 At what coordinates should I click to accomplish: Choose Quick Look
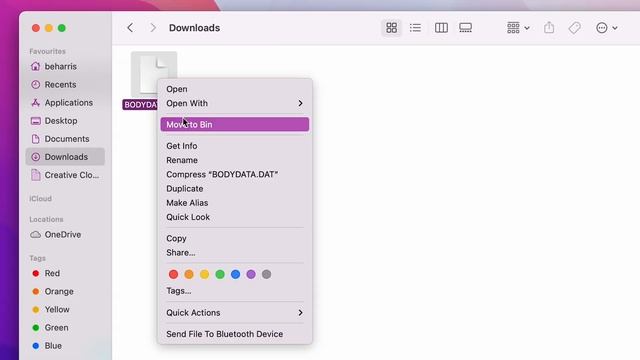pyautogui.click(x=235, y=217)
